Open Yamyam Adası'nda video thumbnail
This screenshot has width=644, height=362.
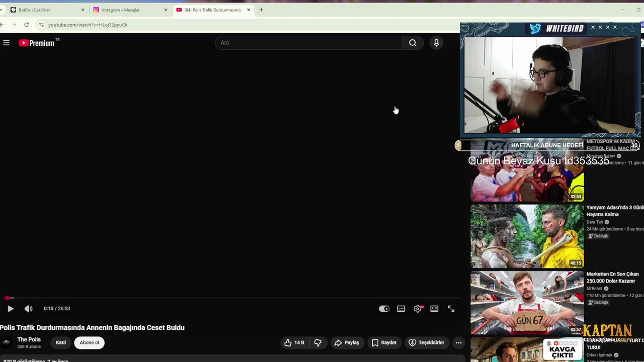point(527,236)
